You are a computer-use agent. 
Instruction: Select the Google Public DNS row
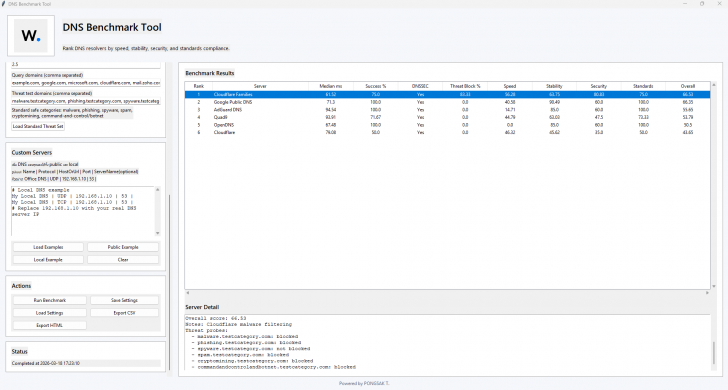point(448,102)
